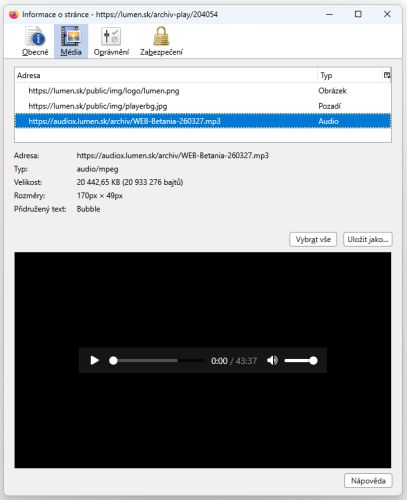407x500 pixels.
Task: Close the Informace o stránce window
Action: click(387, 14)
